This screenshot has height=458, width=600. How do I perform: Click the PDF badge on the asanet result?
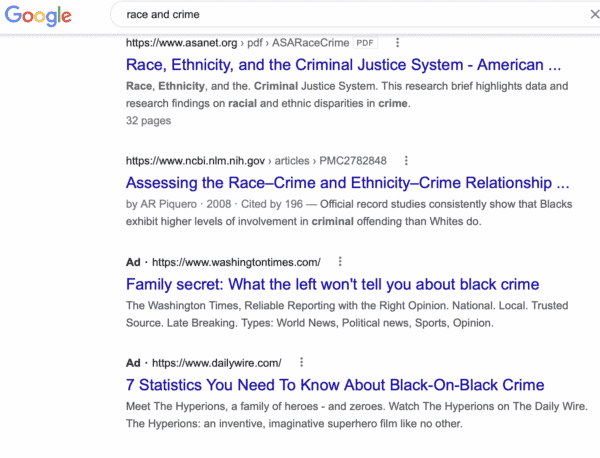[365, 43]
